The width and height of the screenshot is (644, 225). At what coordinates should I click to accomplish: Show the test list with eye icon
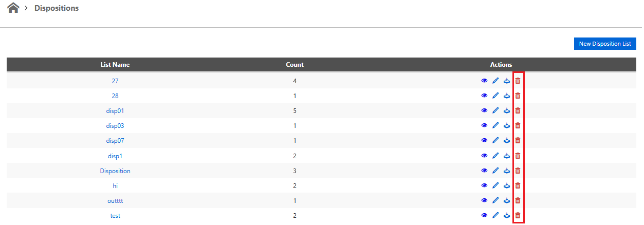coord(484,216)
